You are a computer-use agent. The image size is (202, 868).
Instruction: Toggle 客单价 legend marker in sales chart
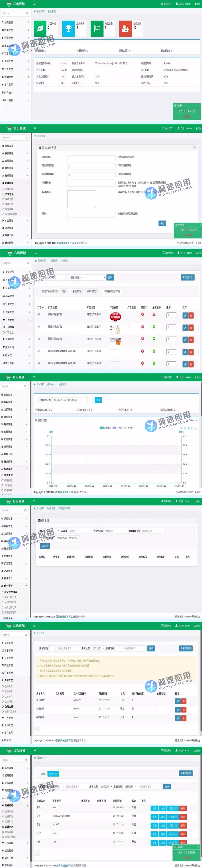[125, 428]
